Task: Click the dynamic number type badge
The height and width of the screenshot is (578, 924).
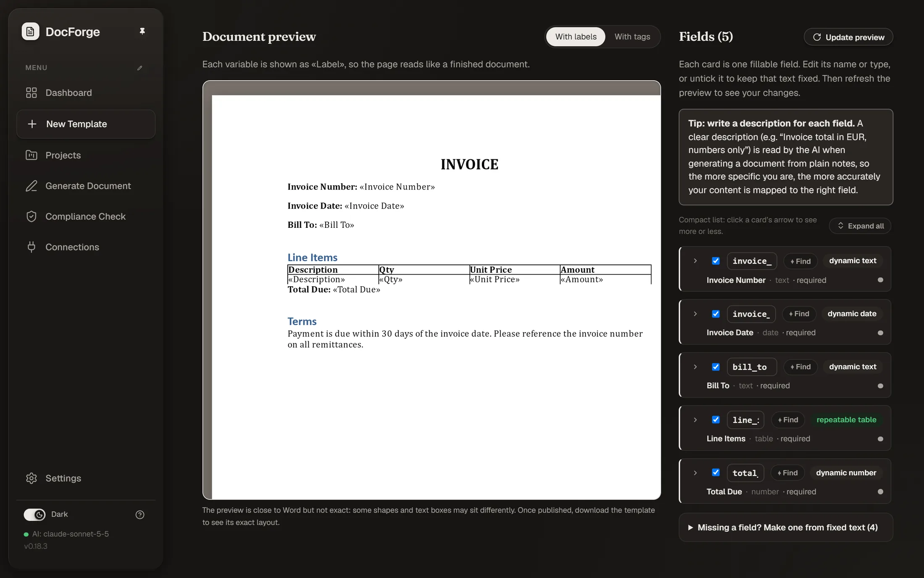Action: pyautogui.click(x=846, y=473)
